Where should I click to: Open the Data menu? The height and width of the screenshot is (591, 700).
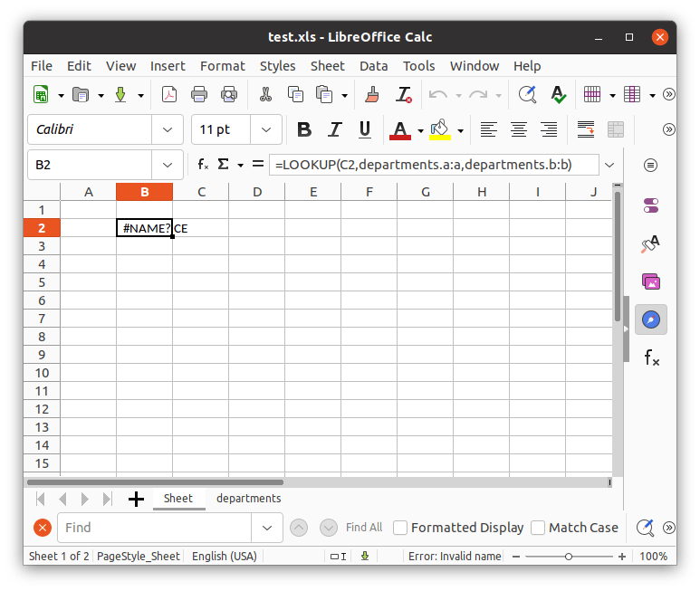tap(374, 66)
